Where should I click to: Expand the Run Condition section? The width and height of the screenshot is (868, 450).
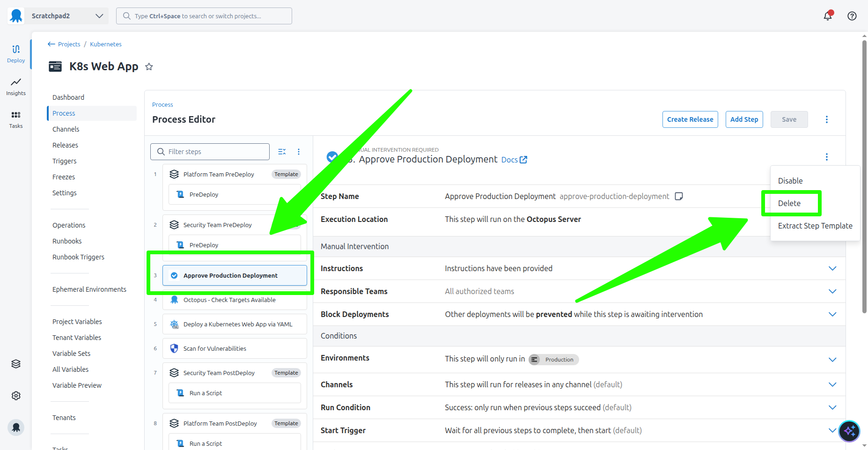[832, 407]
